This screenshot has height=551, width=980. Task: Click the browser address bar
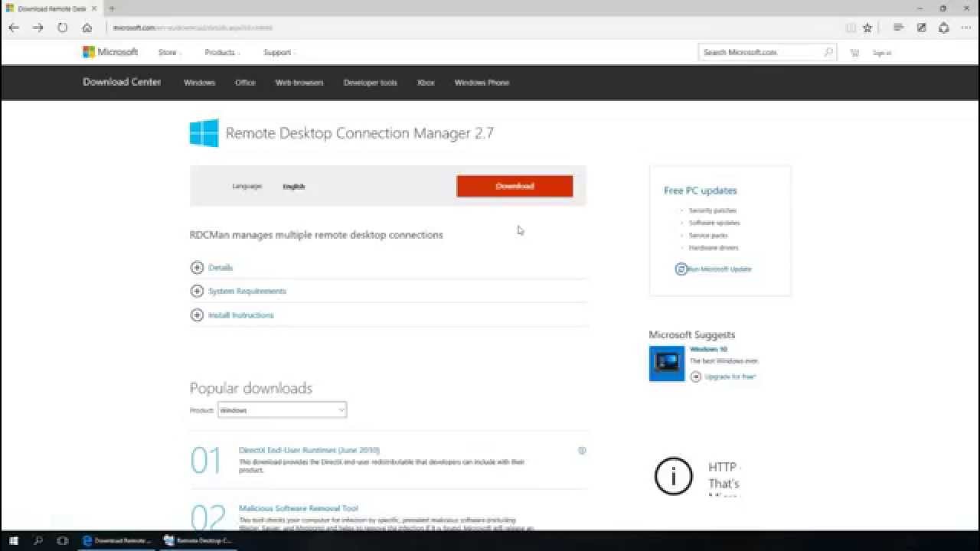[x=475, y=28]
